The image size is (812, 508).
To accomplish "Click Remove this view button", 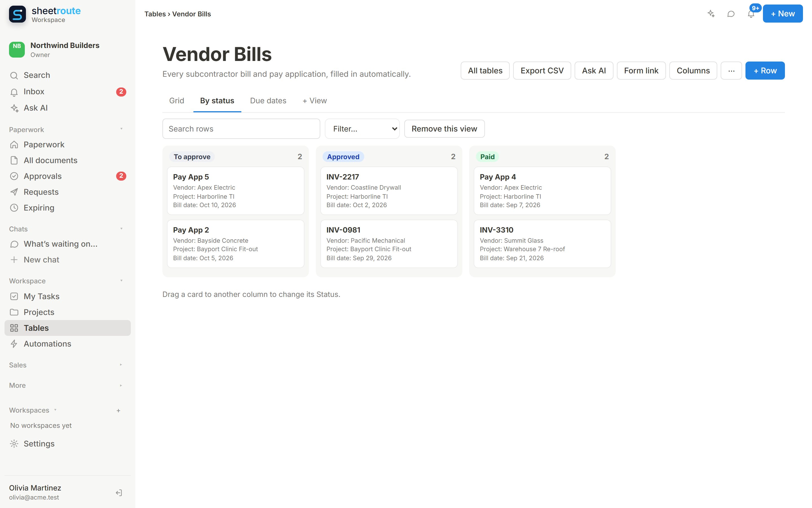I will tap(444, 129).
